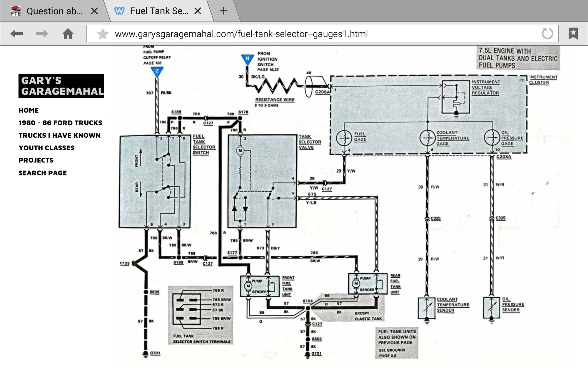Open the HOME link
The height and width of the screenshot is (368, 588).
point(29,110)
